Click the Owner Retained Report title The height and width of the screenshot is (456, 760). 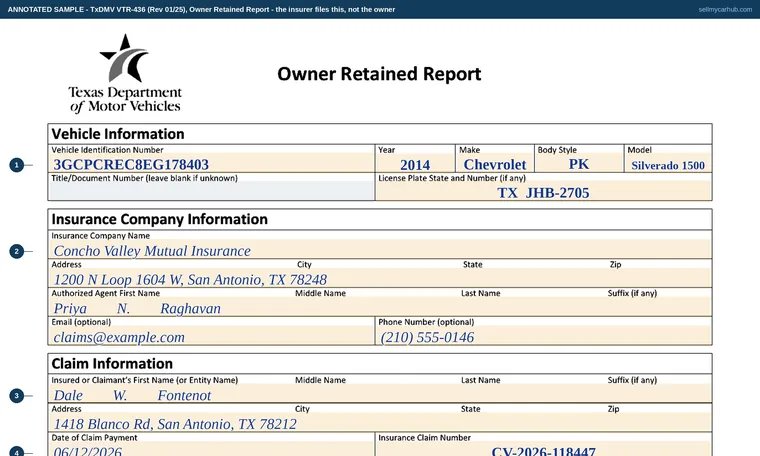click(379, 74)
